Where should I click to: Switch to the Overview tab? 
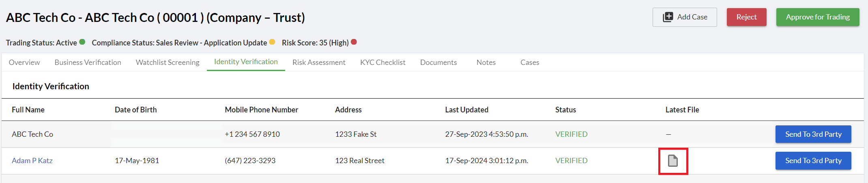pyautogui.click(x=24, y=62)
